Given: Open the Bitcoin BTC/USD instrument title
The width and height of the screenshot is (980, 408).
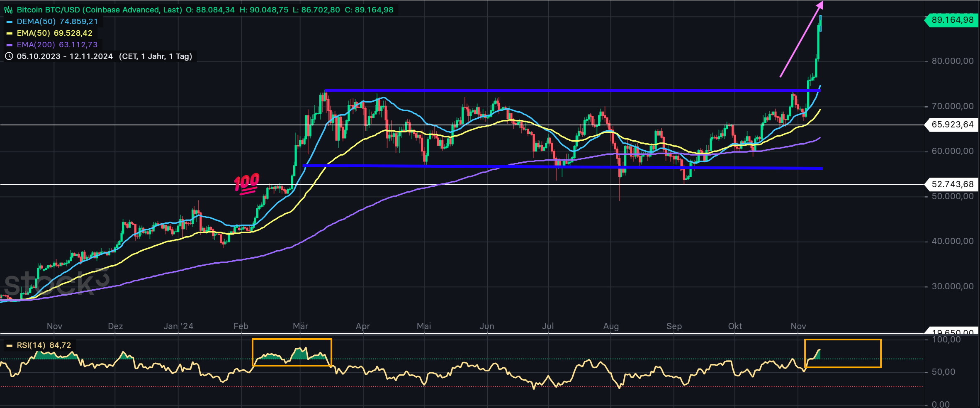Looking at the screenshot, I should (99, 10).
